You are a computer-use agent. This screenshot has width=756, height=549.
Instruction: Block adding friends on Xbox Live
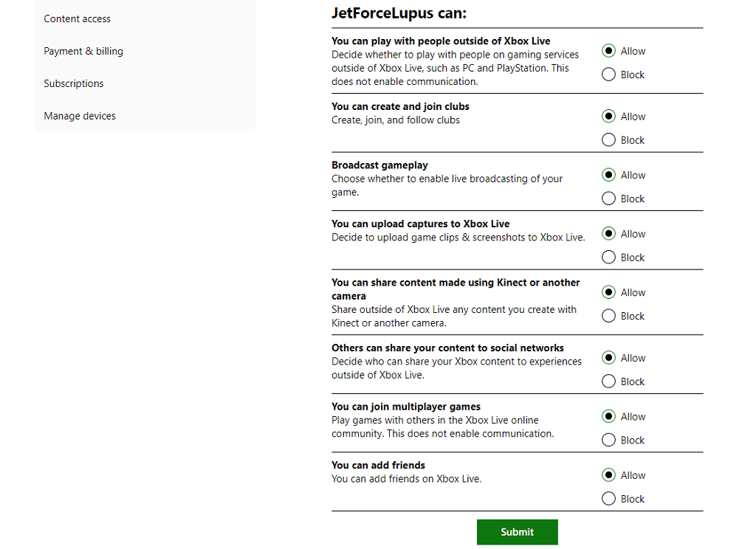[x=609, y=499]
